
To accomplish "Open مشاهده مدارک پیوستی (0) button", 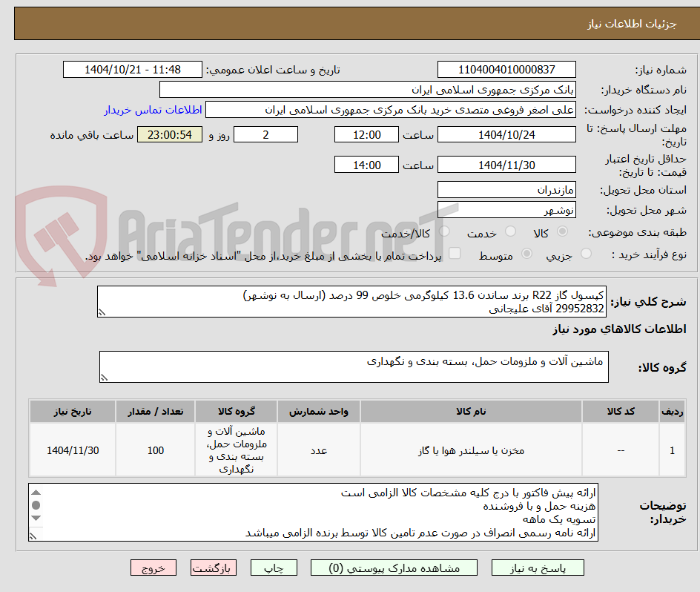I will pos(394,568).
